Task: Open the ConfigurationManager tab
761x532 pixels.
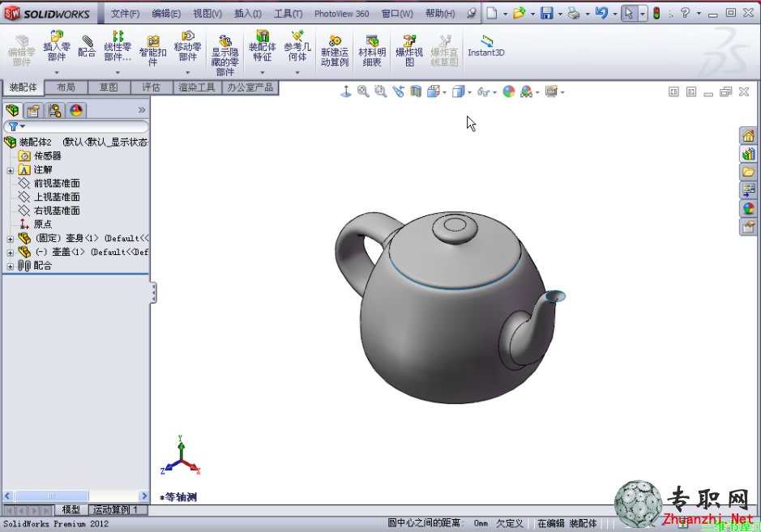Action: [x=54, y=111]
